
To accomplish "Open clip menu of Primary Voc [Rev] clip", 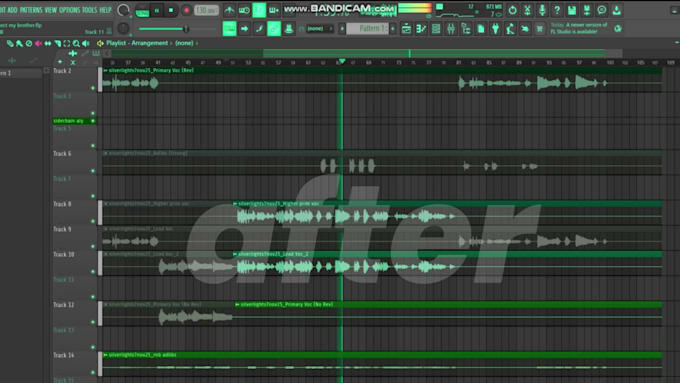I will point(105,70).
